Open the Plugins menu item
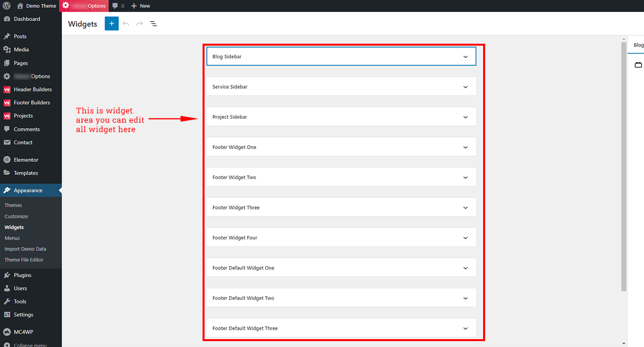644x347 pixels. coord(23,275)
